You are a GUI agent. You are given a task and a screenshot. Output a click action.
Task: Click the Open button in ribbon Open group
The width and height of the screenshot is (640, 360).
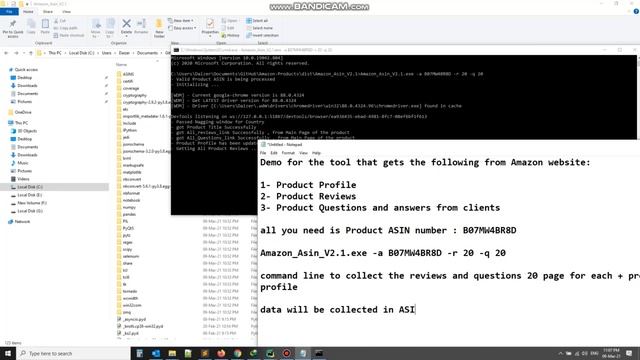point(229,20)
